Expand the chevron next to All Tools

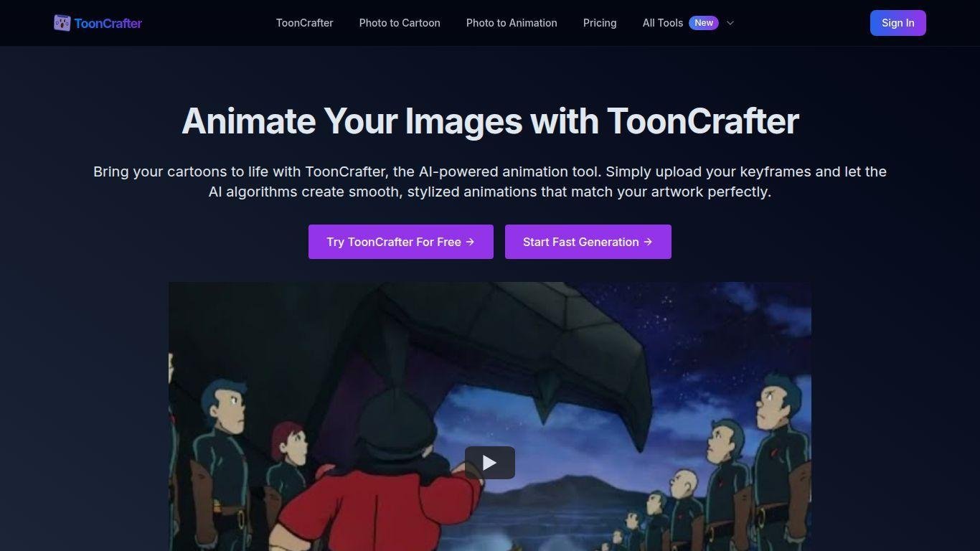730,23
